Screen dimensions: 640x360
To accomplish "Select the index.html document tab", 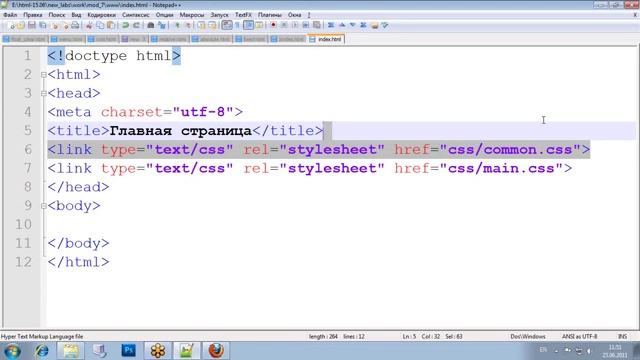I will (327, 39).
